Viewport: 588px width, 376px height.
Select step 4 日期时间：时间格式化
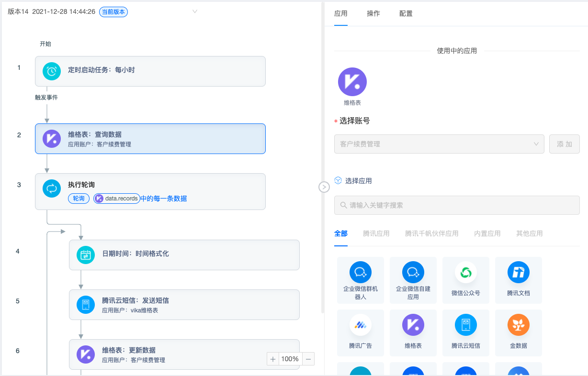click(x=184, y=255)
